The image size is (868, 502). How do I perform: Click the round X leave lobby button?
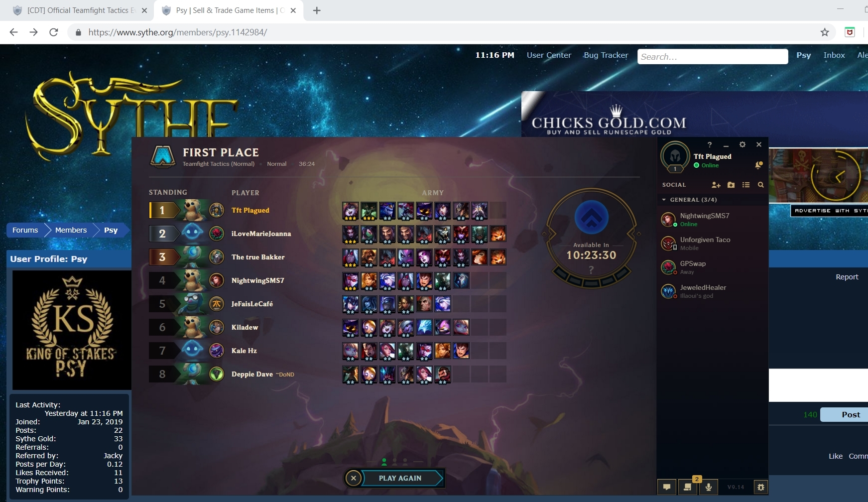click(x=354, y=478)
